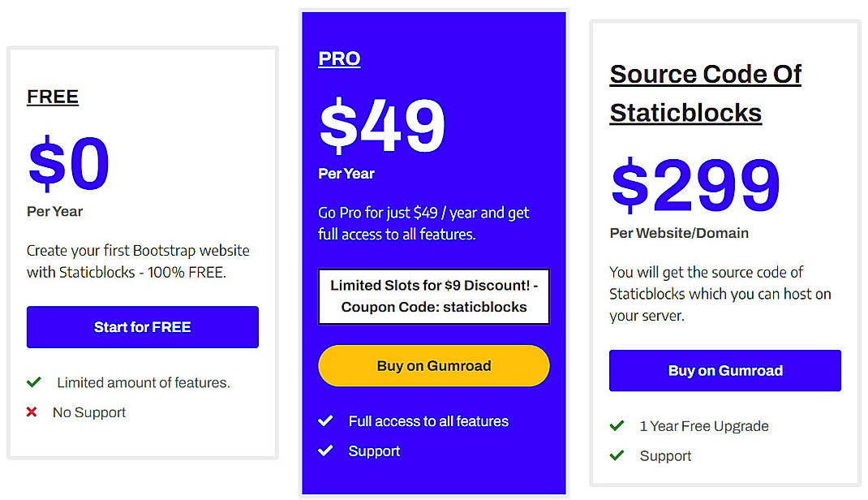This screenshot has height=500, width=868.
Task: Select the staticblocks coupon code box
Action: click(x=433, y=296)
